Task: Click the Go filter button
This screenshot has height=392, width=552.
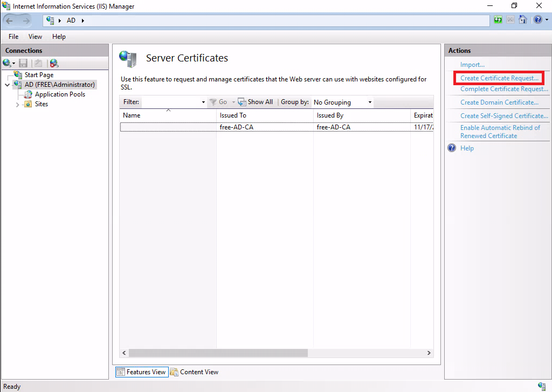Action: (x=218, y=102)
